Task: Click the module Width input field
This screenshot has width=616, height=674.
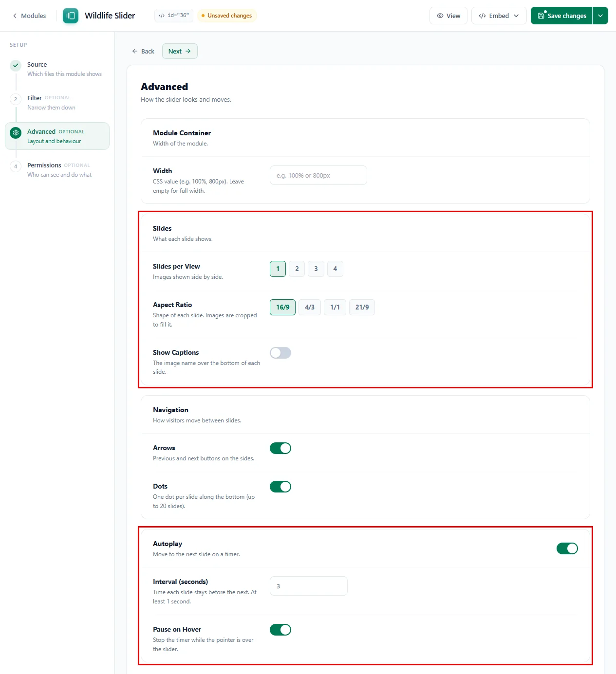Action: 318,175
